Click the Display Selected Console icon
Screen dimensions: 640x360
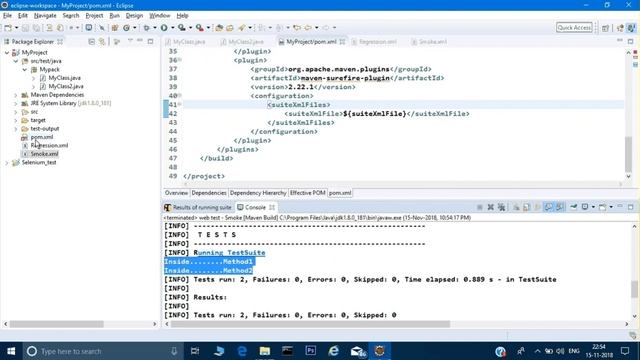[585, 207]
